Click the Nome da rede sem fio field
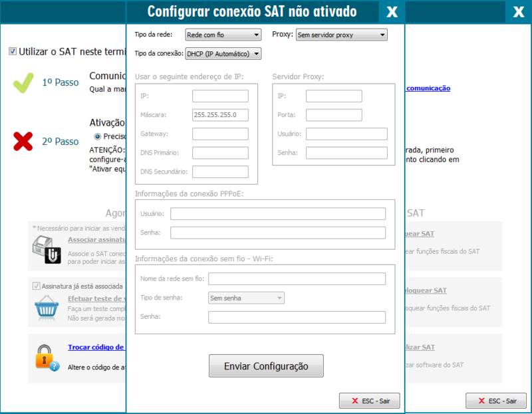Screen dimensions: 532x414 click(x=297, y=278)
